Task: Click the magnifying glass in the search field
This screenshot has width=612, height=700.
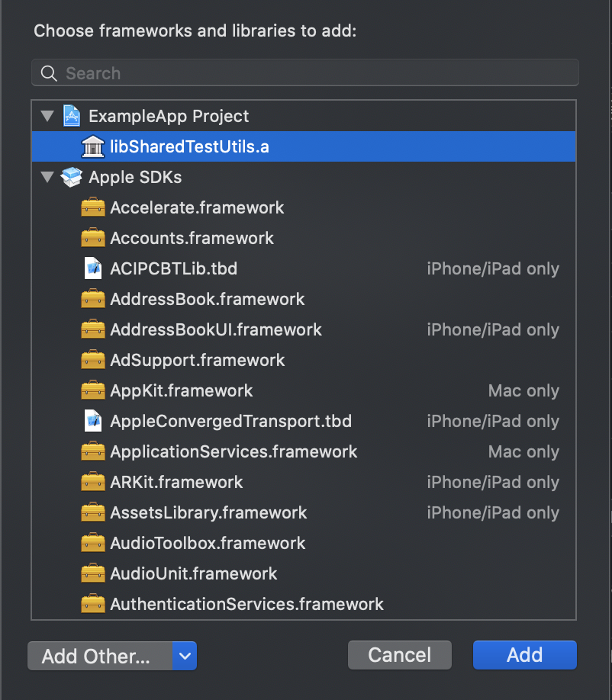Action: coord(48,72)
